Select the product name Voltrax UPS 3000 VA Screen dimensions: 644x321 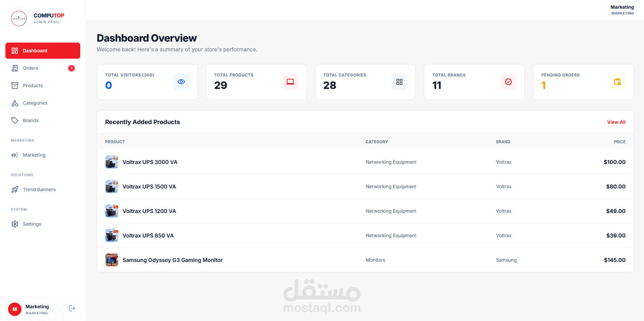(x=150, y=162)
